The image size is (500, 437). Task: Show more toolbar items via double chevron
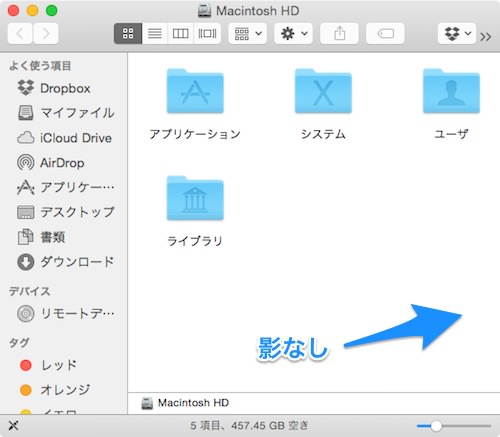486,36
